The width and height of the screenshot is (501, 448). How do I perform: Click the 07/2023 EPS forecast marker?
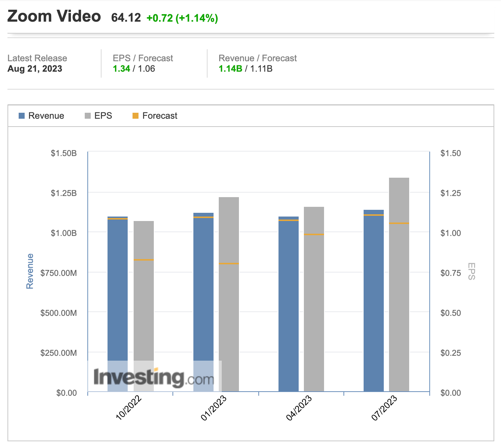[x=399, y=223]
